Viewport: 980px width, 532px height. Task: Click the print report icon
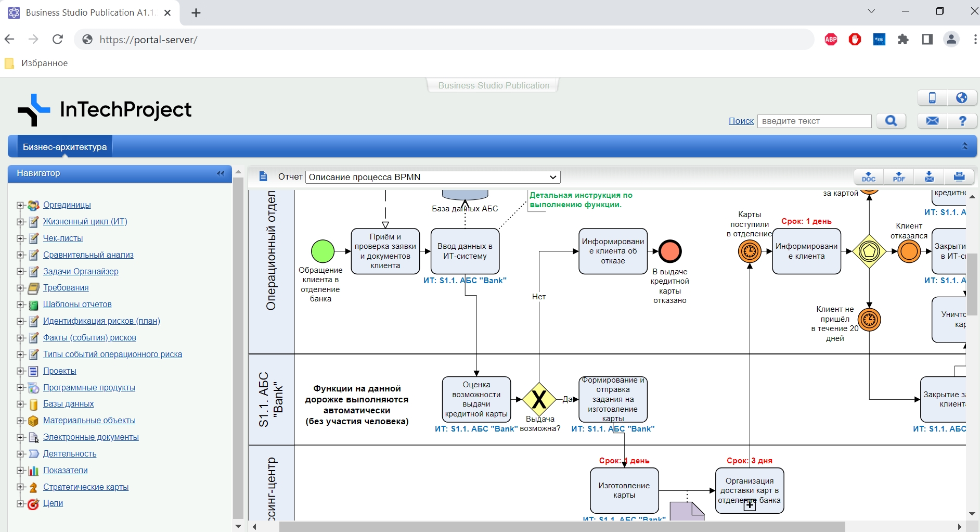coord(959,177)
